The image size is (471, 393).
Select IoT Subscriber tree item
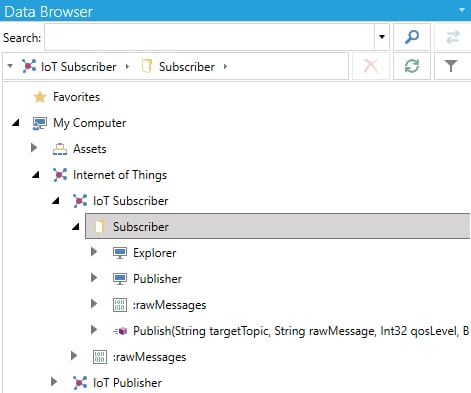[x=130, y=201]
